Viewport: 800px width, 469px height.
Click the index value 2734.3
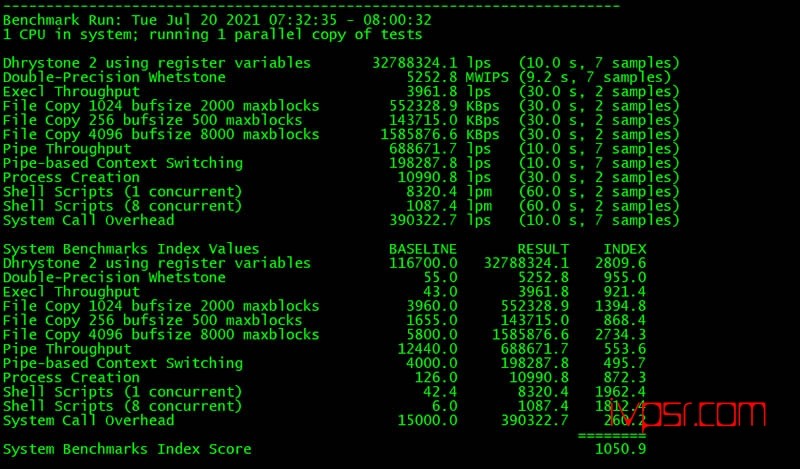click(620, 335)
